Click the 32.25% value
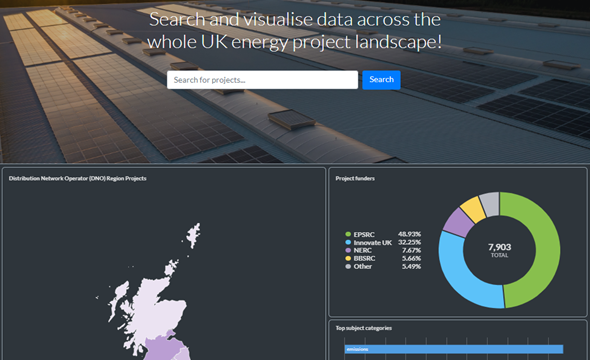Screen dimensions: 590x360 (409, 242)
